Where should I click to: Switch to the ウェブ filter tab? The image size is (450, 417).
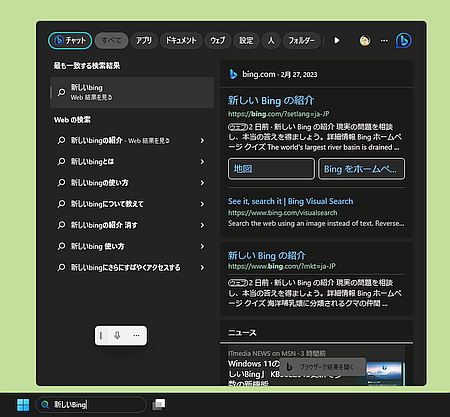pos(218,41)
